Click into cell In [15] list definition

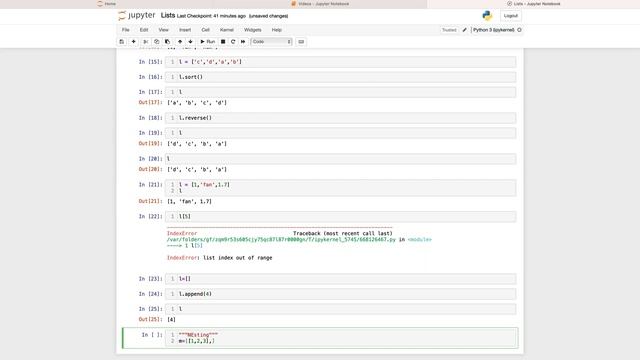[x=340, y=62]
